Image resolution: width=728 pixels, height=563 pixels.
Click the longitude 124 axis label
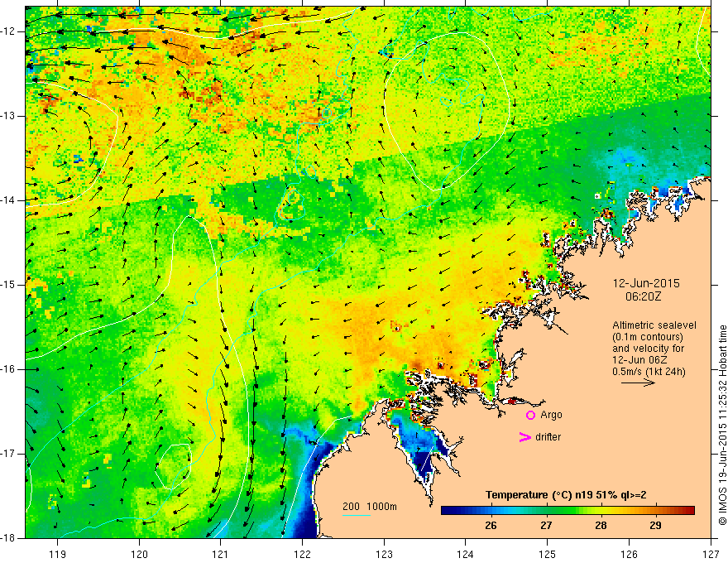click(465, 554)
